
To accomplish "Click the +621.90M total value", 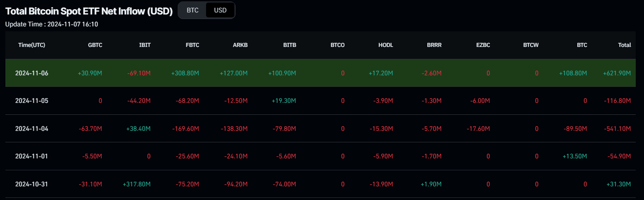I will (x=617, y=73).
